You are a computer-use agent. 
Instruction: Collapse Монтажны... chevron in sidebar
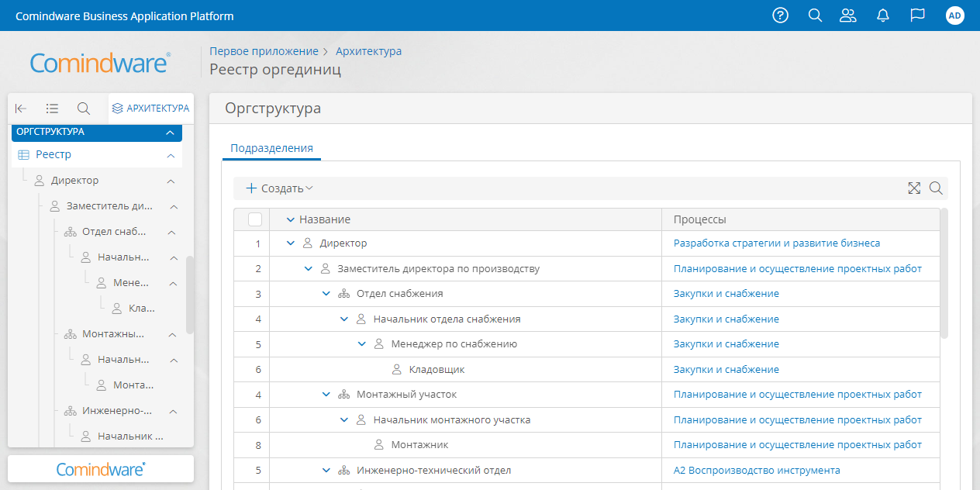point(172,335)
